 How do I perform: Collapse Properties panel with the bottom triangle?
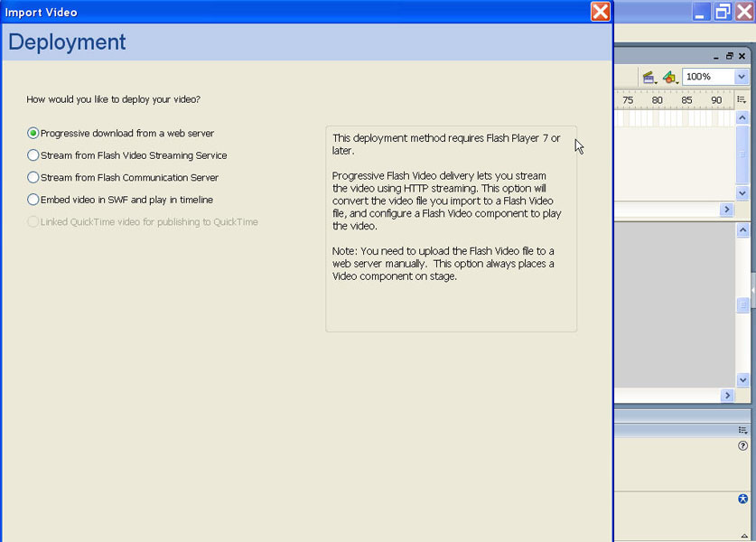point(744,536)
